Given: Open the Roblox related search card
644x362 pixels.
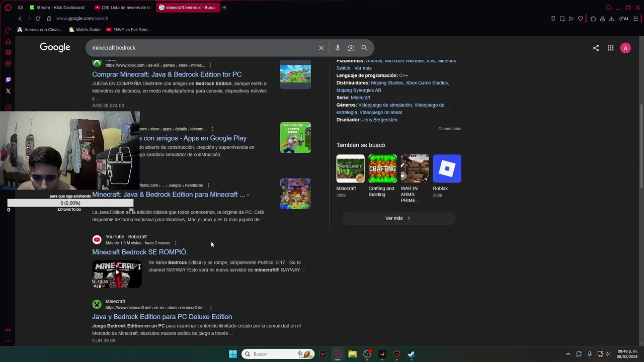Looking at the screenshot, I should (x=447, y=176).
